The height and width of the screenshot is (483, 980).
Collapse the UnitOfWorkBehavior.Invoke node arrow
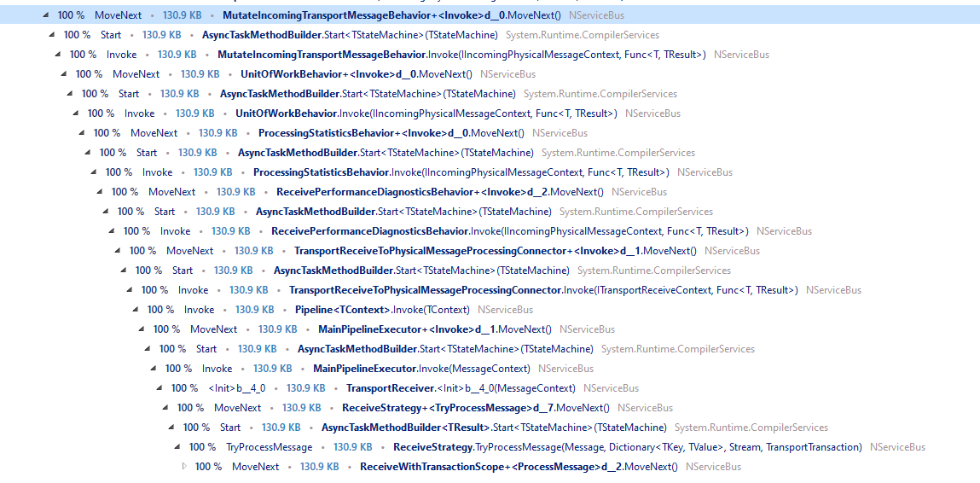point(75,113)
